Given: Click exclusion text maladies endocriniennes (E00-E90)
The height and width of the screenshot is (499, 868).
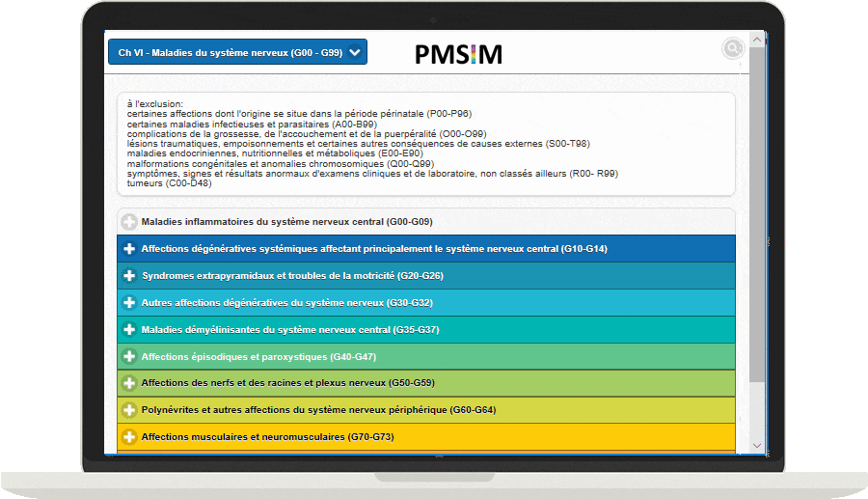Looking at the screenshot, I should pos(275,153).
